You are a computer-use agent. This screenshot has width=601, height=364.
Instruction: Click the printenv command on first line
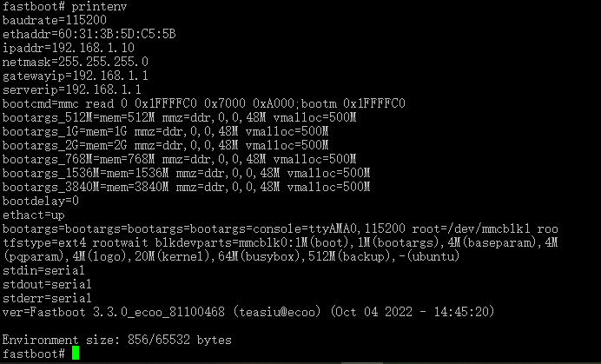(99, 7)
